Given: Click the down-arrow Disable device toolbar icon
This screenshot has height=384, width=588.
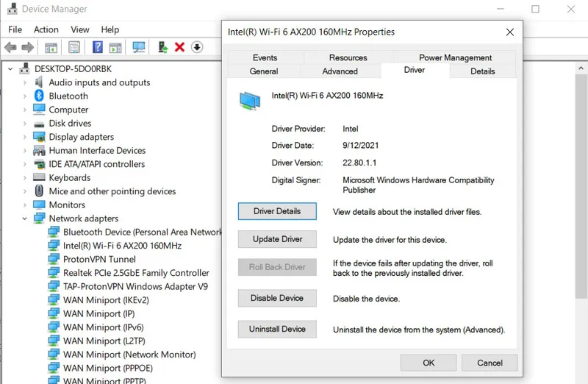Looking at the screenshot, I should pyautogui.click(x=196, y=47).
